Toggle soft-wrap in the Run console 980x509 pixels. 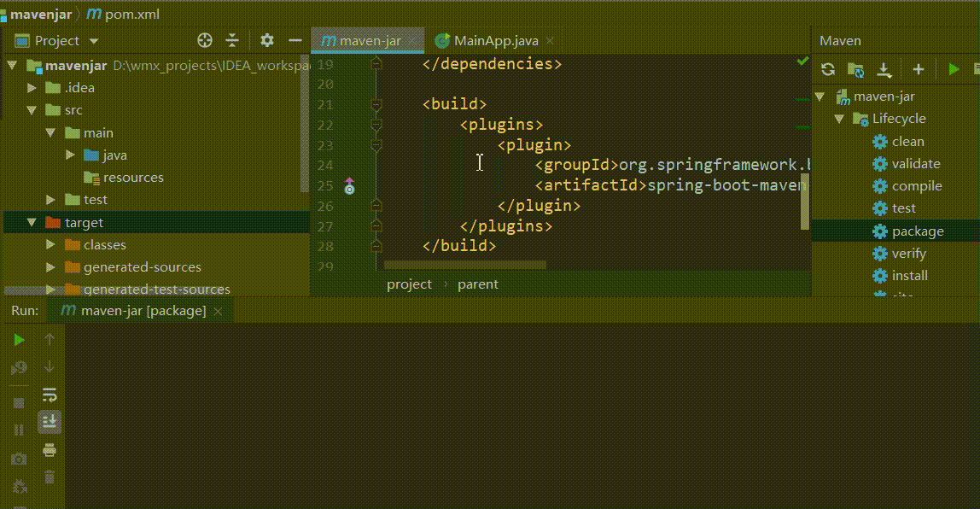(x=50, y=394)
